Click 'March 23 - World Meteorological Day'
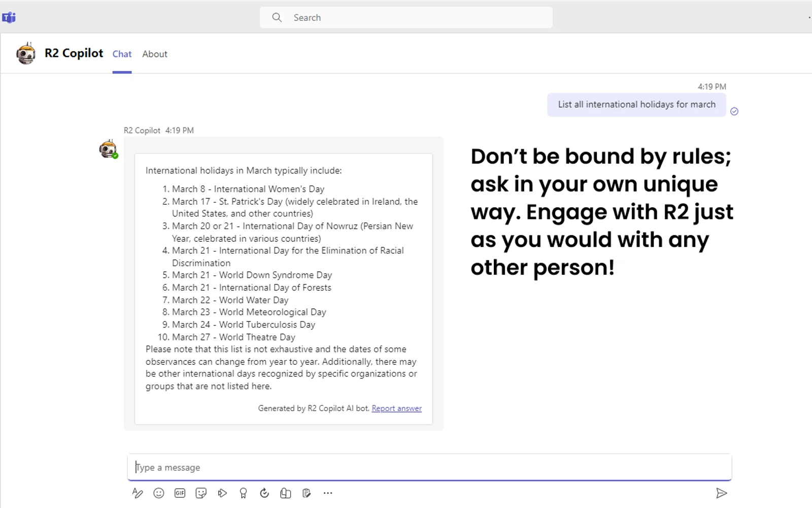The image size is (812, 508). 249,312
